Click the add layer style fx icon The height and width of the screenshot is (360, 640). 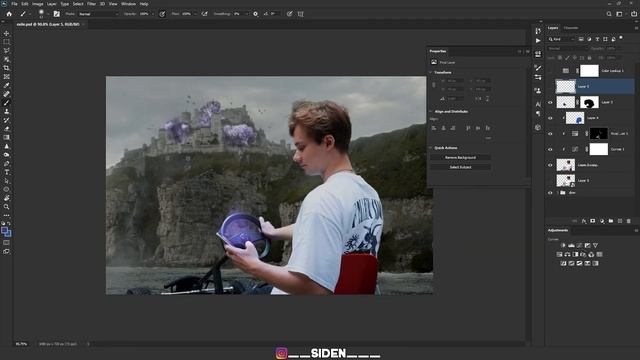click(x=584, y=221)
